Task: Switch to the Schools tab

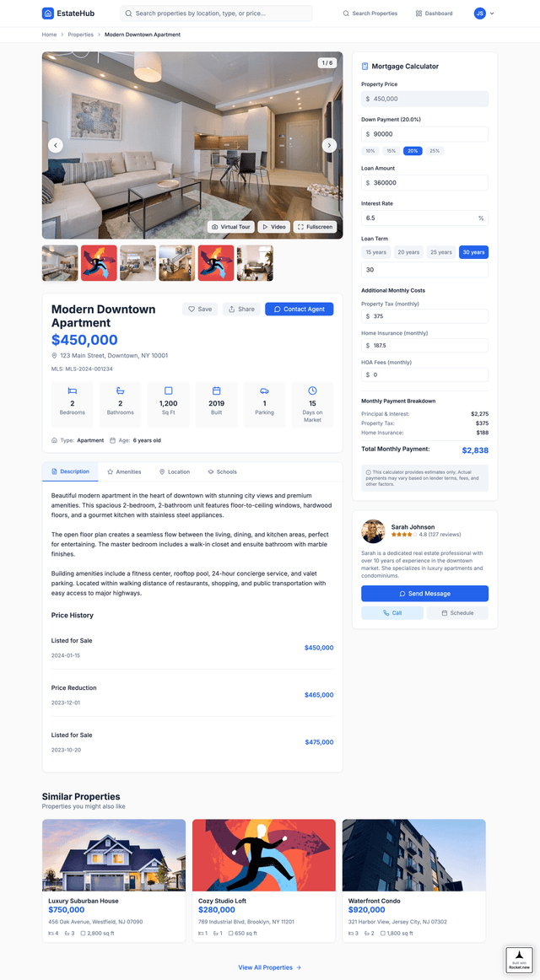Action: (222, 472)
